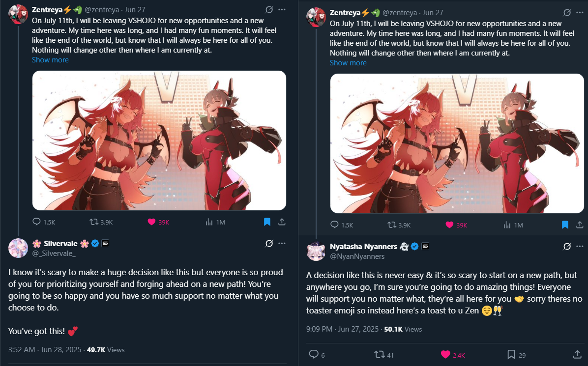This screenshot has height=366, width=588.
Task: Open more options menu on left Zentreya post
Action: point(282,10)
